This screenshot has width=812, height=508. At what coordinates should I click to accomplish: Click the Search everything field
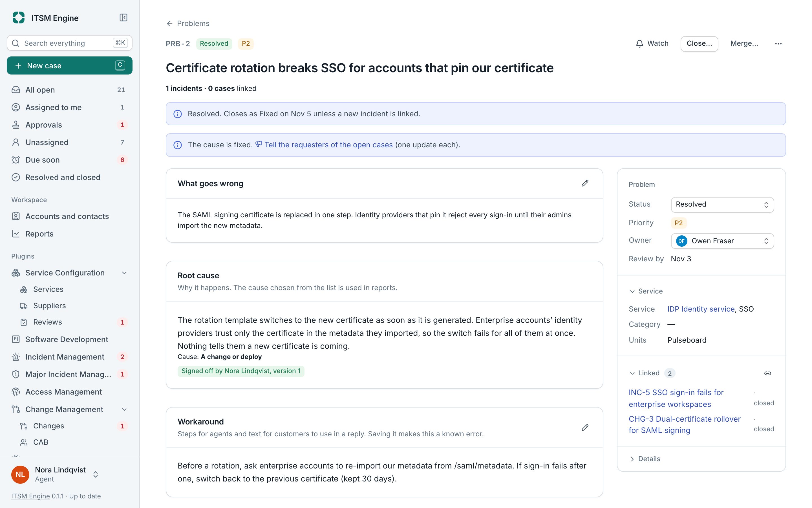click(69, 43)
